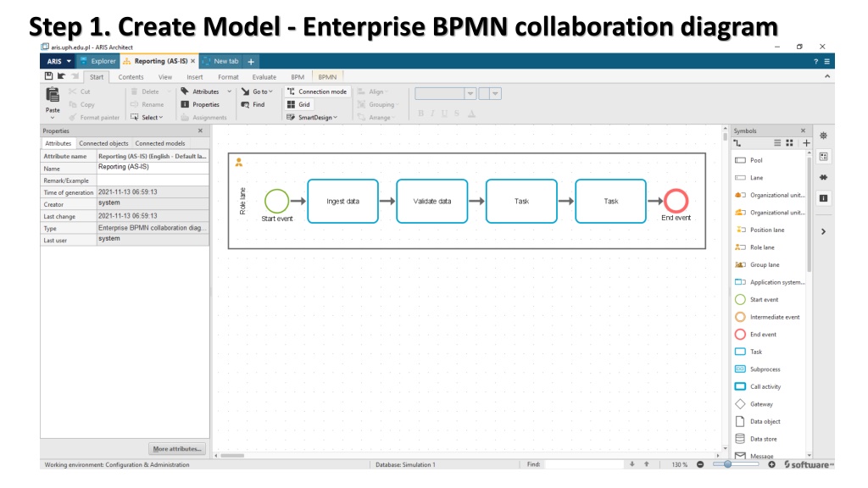Screen dimensions: 868x488
Task: Switch symbols panel to list view
Action: 777,143
